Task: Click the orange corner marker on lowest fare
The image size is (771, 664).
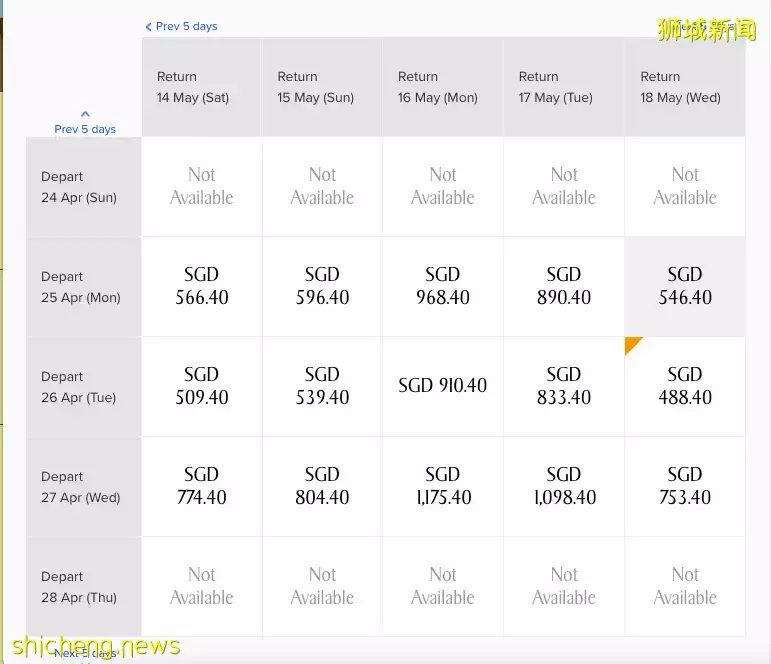Action: pos(631,344)
